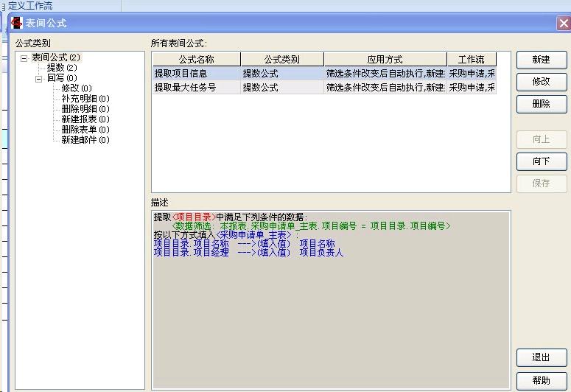Click the 表间公式 dialog title icon
This screenshot has width=571, height=392.
(x=15, y=23)
